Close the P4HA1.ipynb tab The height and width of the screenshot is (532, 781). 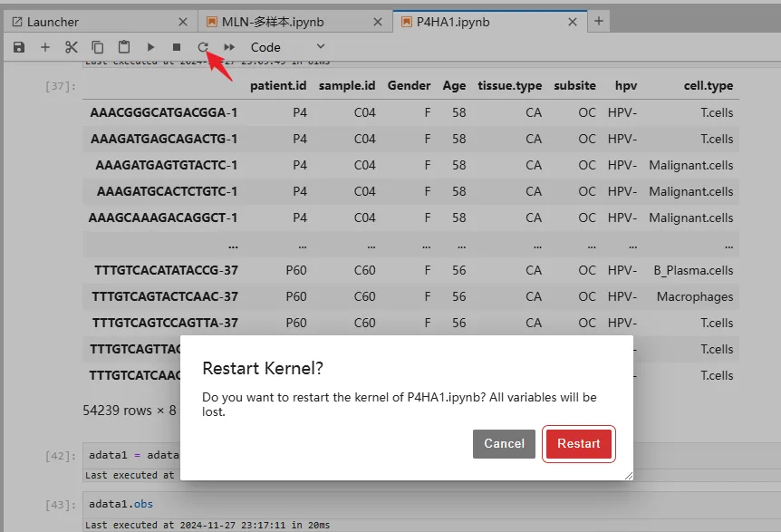click(x=573, y=22)
